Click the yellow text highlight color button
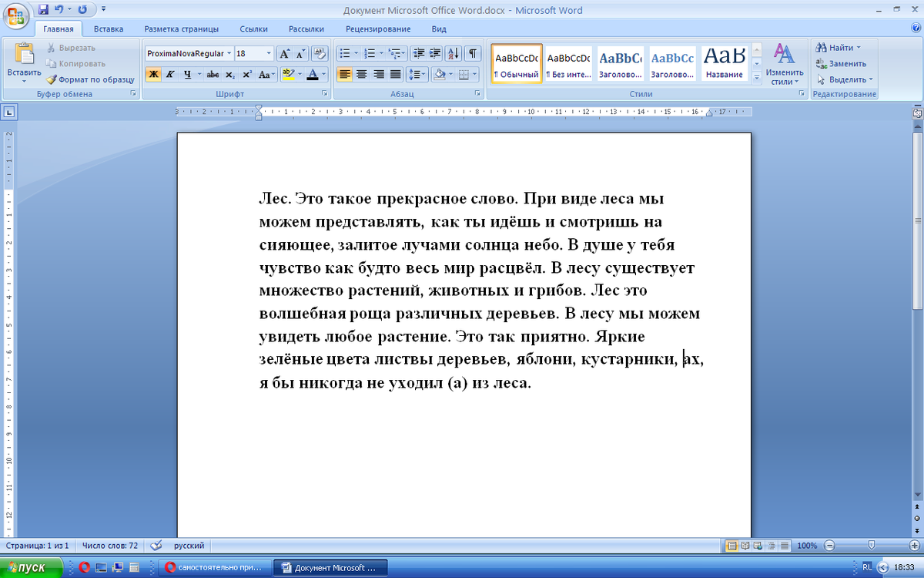 (288, 75)
